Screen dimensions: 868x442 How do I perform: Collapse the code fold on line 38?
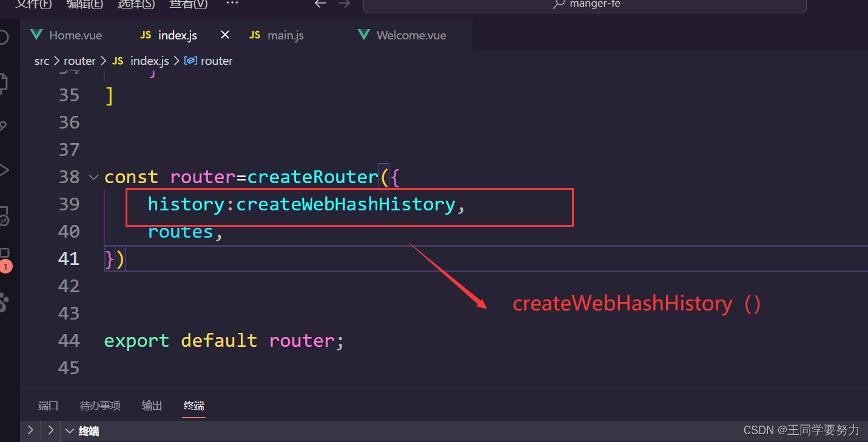tap(93, 177)
